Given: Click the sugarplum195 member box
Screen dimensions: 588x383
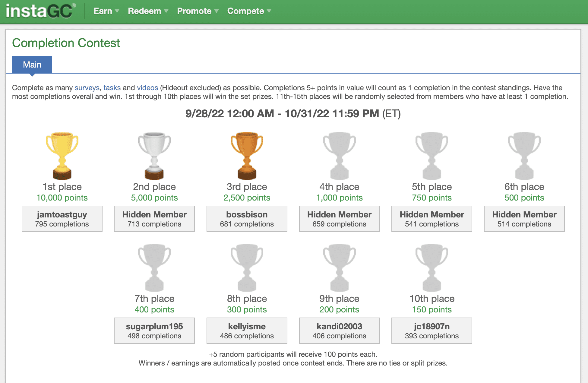Looking at the screenshot, I should tap(154, 331).
